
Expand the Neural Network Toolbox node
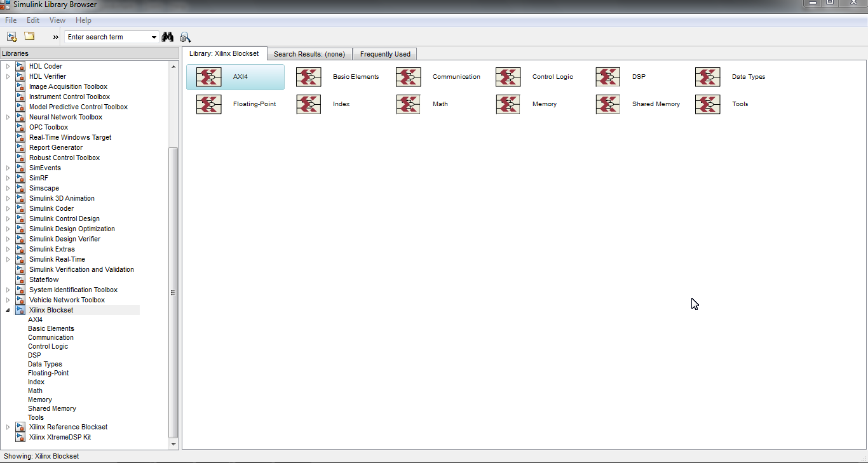point(8,117)
